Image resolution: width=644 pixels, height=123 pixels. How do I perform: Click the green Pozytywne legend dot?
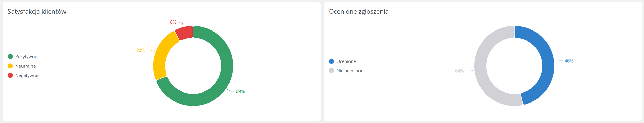[x=10, y=56]
